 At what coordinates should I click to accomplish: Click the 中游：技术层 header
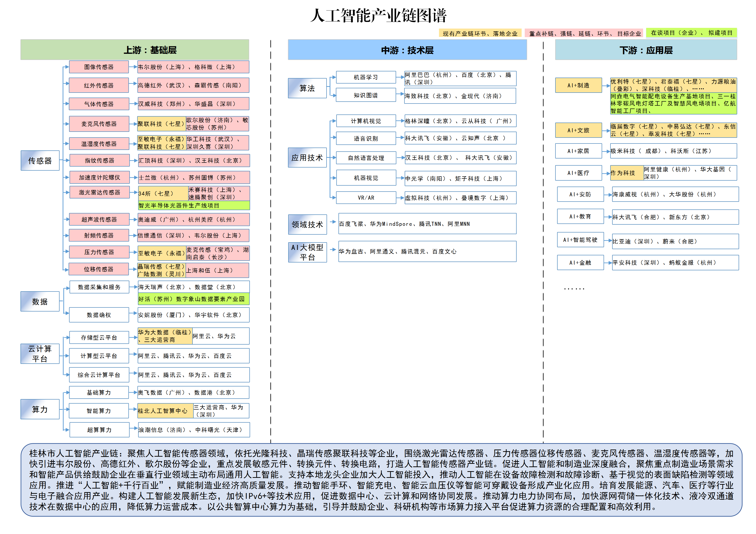[407, 50]
